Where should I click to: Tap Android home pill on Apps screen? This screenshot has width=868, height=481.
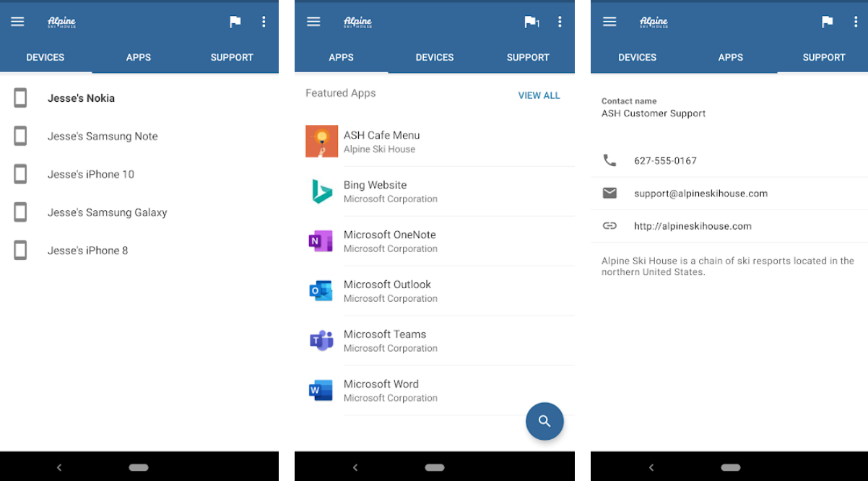pyautogui.click(x=435, y=467)
